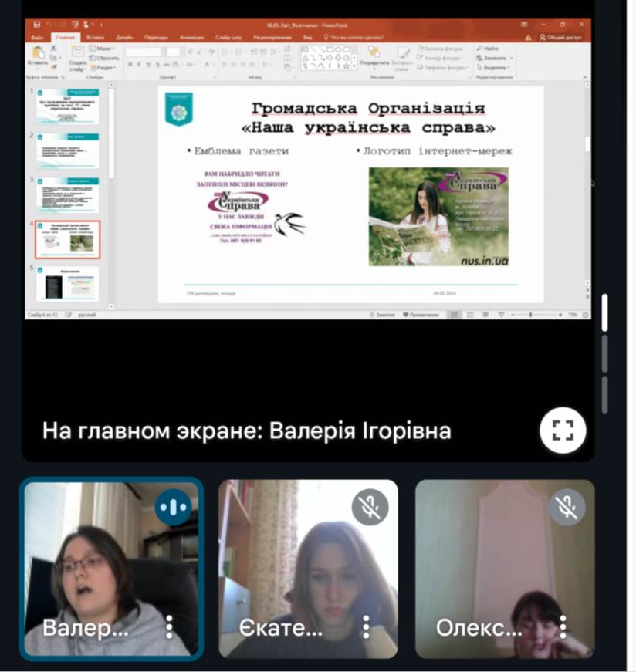Open the font size combo box
Viewport: 636px width, 672px height.
pyautogui.click(x=176, y=52)
